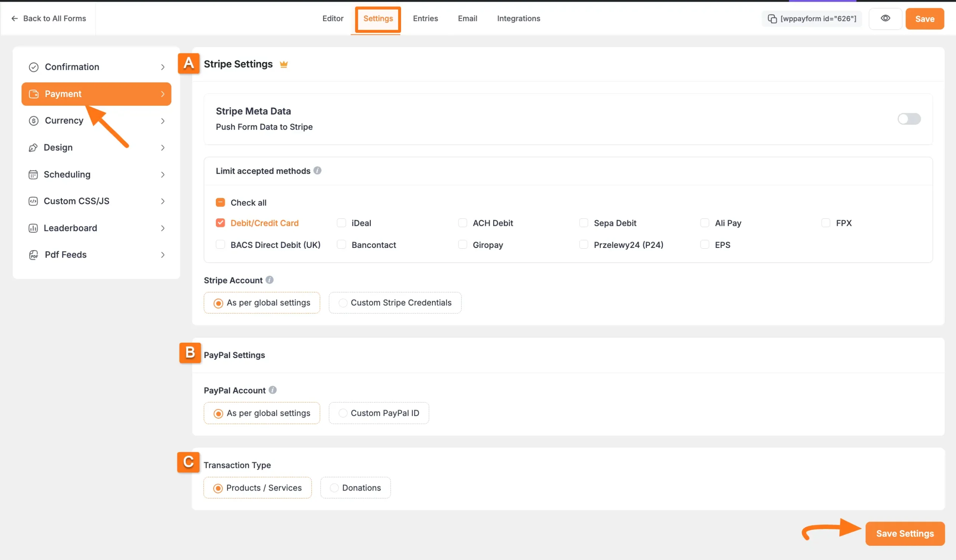Uncheck the Debit/Credit Card option
The height and width of the screenshot is (560, 956).
point(220,223)
